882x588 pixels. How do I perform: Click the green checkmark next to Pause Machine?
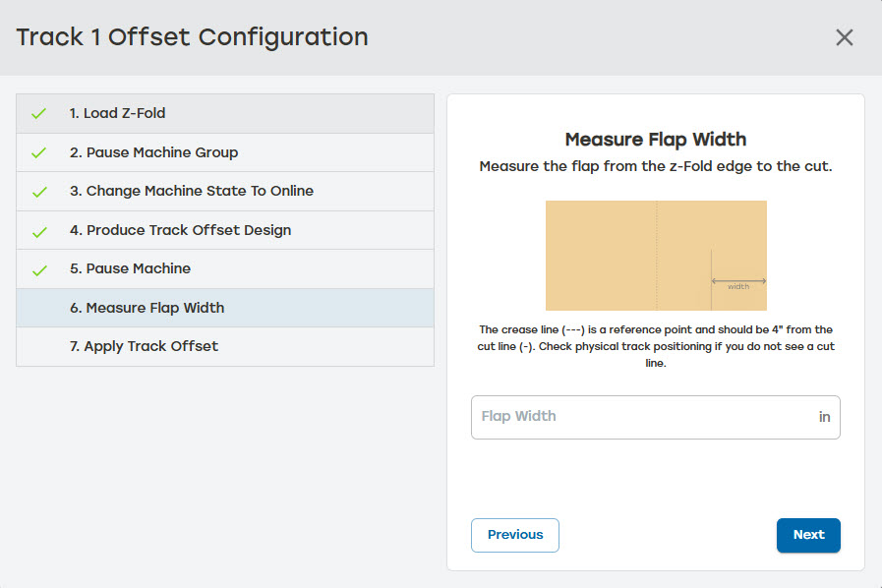pyautogui.click(x=38, y=267)
